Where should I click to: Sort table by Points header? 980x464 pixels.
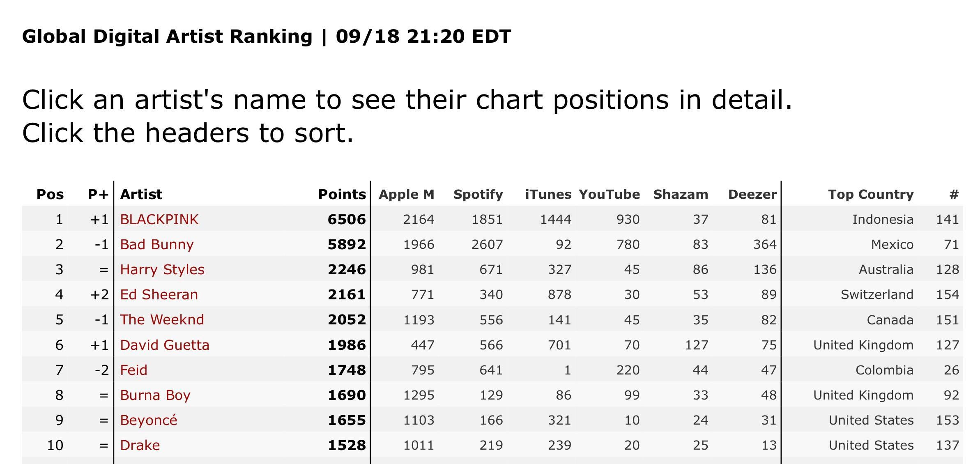click(x=342, y=194)
